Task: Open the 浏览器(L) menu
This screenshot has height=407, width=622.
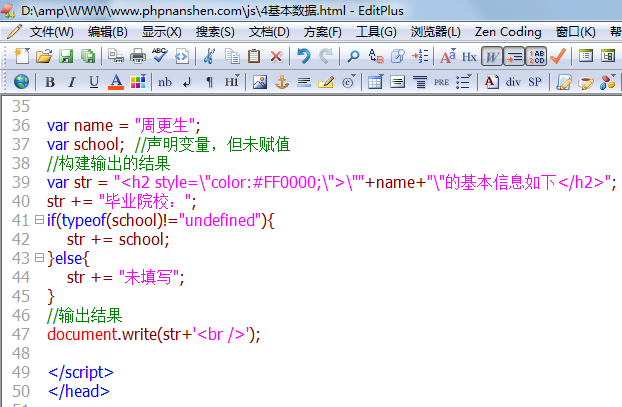Action: 436,32
